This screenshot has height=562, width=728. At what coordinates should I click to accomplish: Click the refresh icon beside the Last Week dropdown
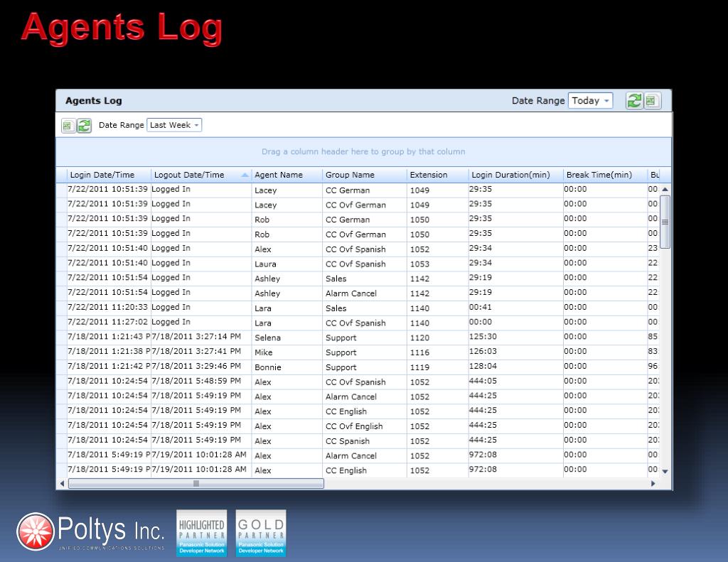84,125
